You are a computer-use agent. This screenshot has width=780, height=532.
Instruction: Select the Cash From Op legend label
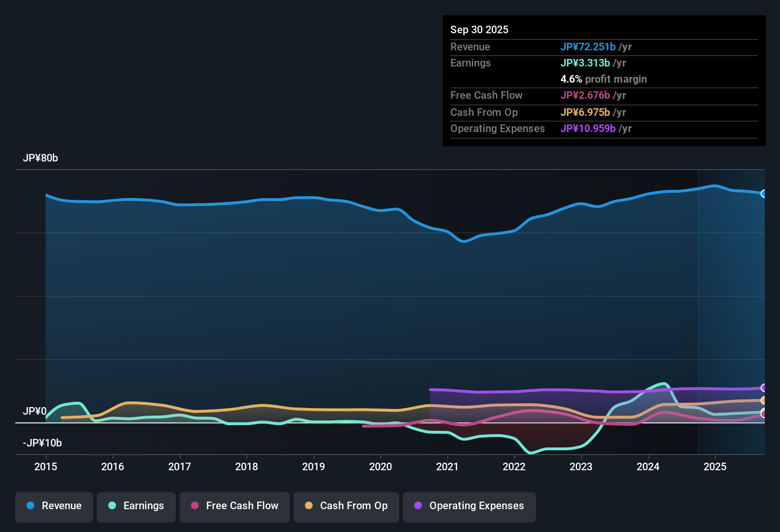353,506
